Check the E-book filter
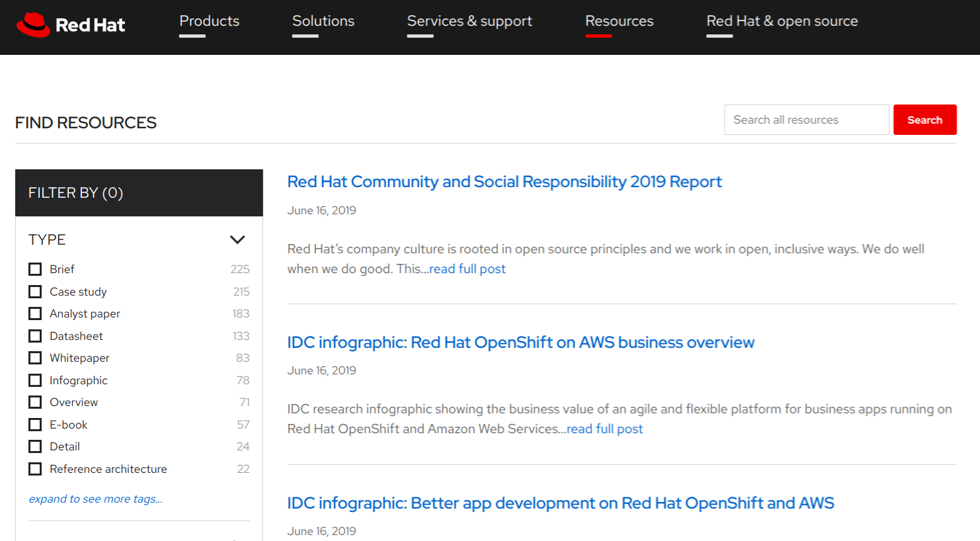The image size is (980, 541). [x=35, y=425]
